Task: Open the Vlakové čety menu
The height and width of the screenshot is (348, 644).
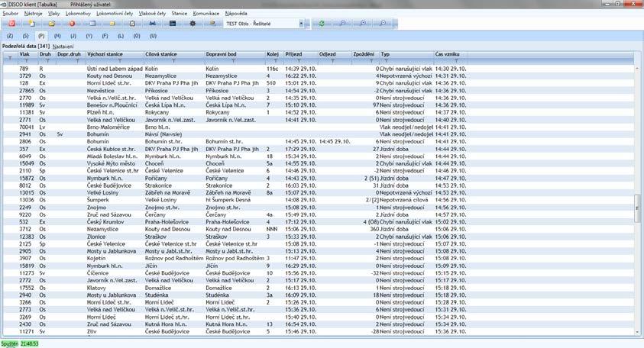Action: pos(152,14)
